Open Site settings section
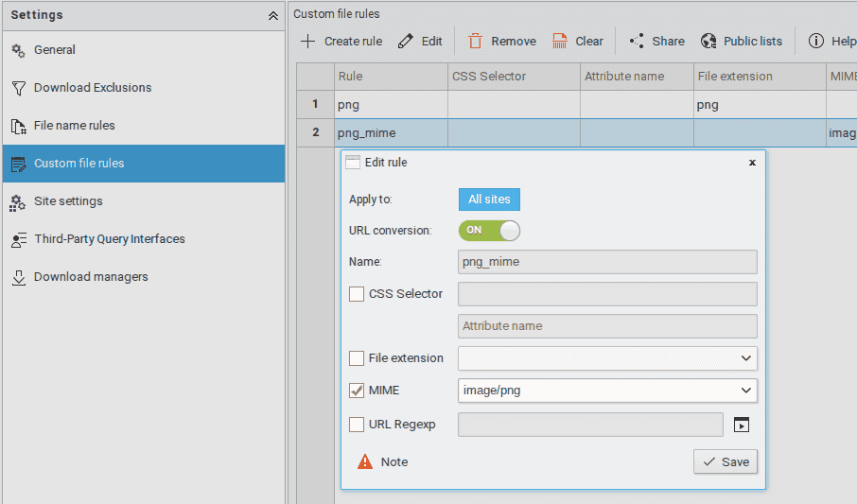 coord(144,201)
